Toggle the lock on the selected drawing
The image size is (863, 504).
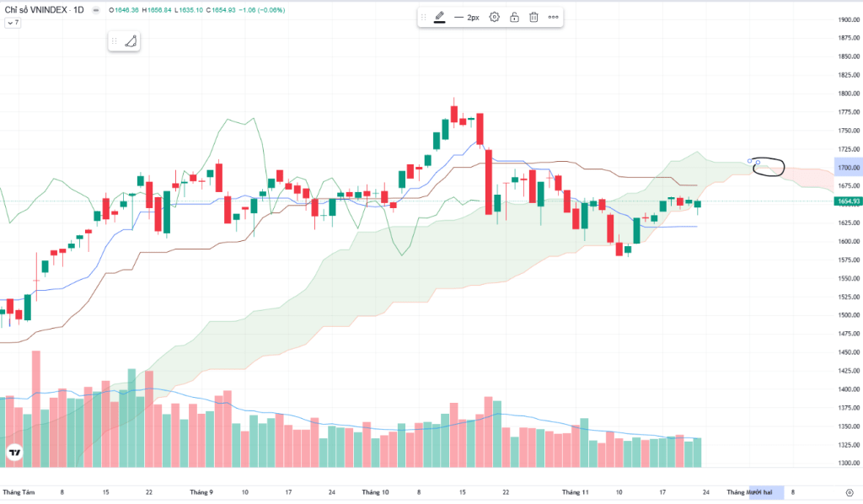tap(514, 17)
